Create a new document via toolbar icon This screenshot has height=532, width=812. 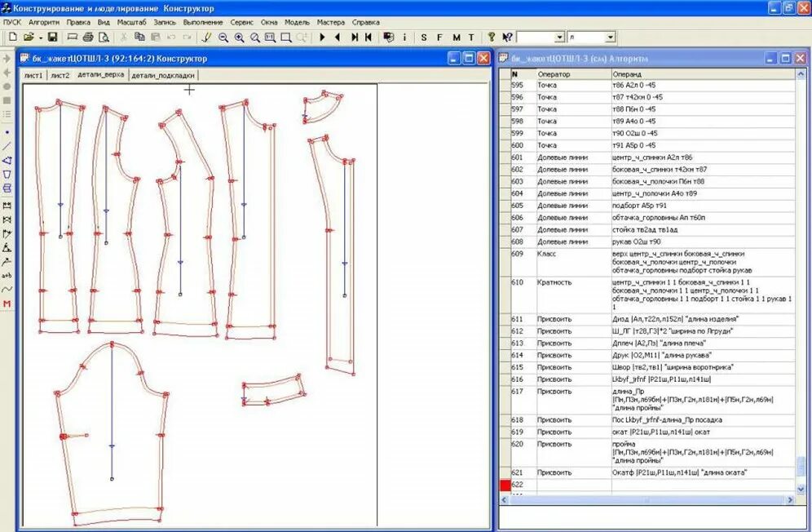point(13,38)
